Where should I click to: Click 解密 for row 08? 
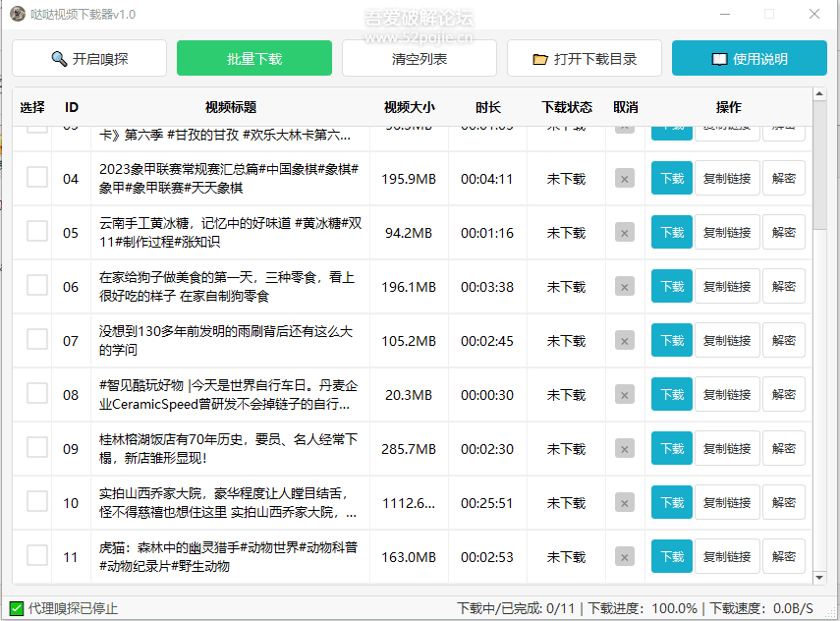point(784,394)
